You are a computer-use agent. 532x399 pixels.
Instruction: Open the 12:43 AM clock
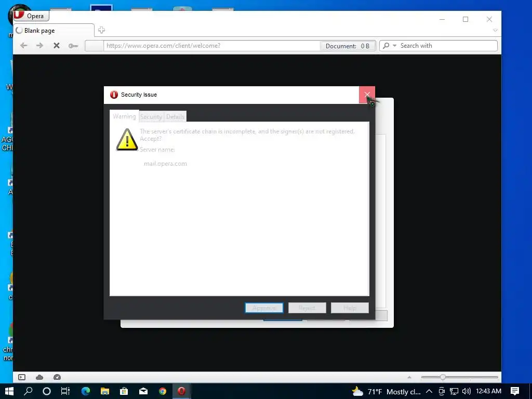pos(488,391)
